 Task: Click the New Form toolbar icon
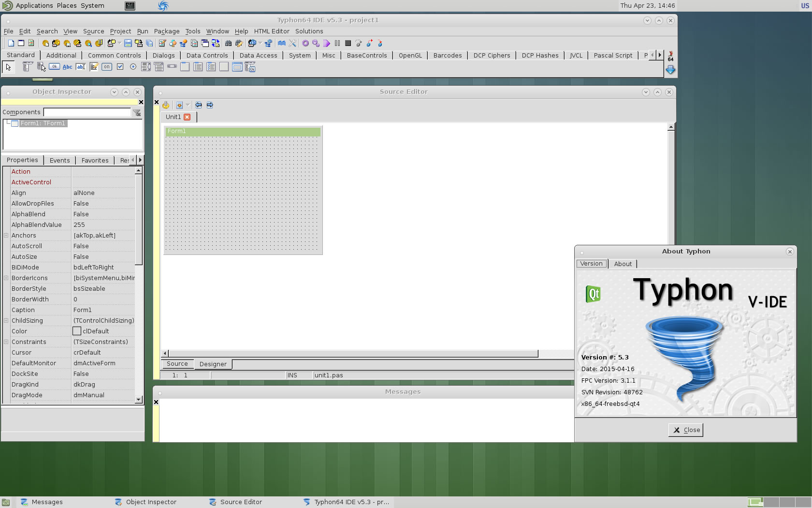21,43
